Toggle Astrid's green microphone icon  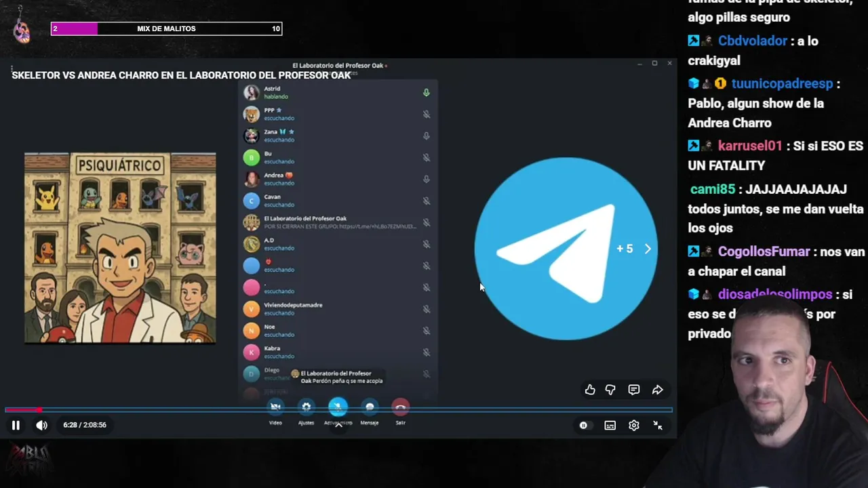coord(427,93)
